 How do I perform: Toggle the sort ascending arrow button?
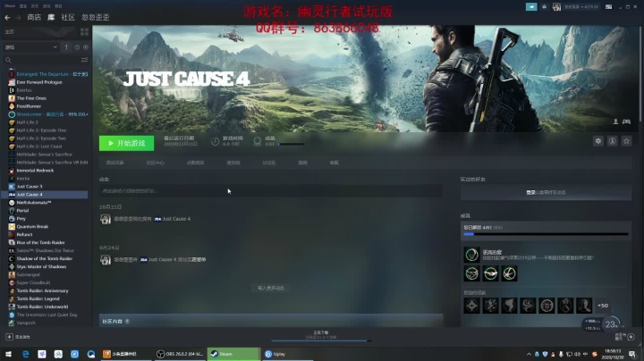(x=66, y=47)
